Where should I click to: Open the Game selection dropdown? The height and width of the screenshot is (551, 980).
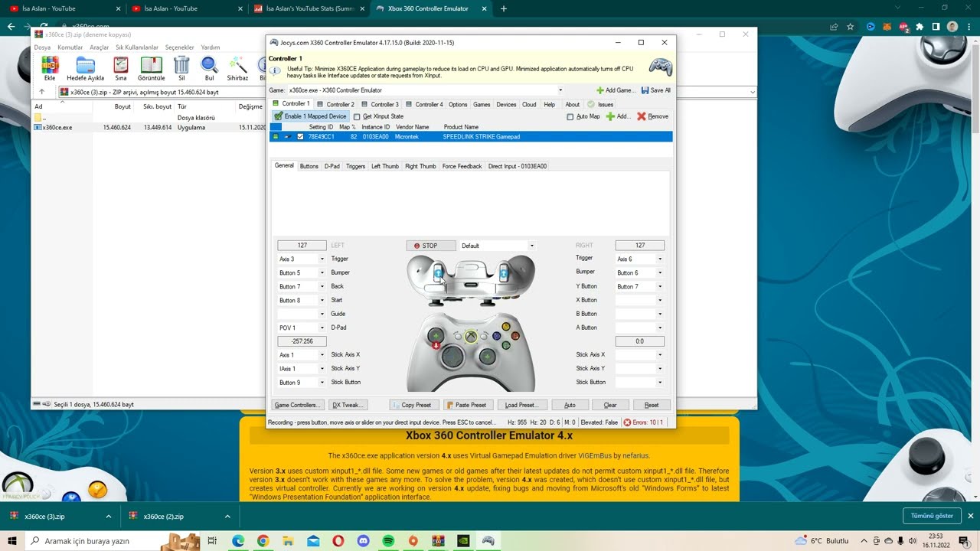[x=560, y=90]
